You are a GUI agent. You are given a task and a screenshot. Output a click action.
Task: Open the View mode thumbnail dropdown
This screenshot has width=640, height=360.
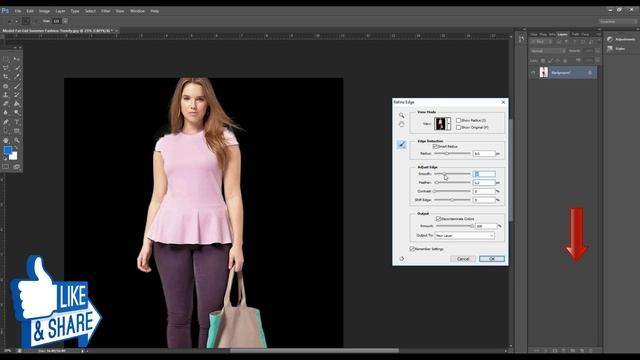click(x=442, y=124)
